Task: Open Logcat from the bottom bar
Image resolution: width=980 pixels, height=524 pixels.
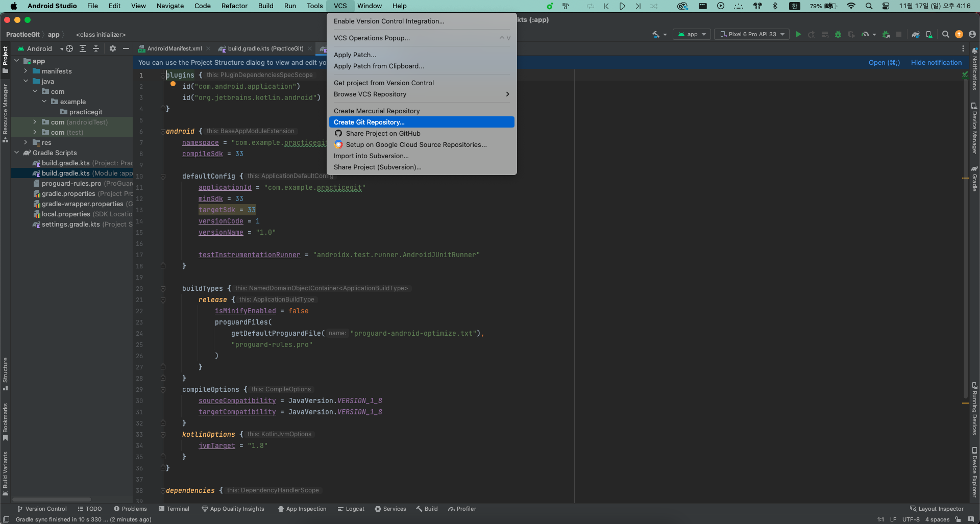Action: [x=351, y=509]
